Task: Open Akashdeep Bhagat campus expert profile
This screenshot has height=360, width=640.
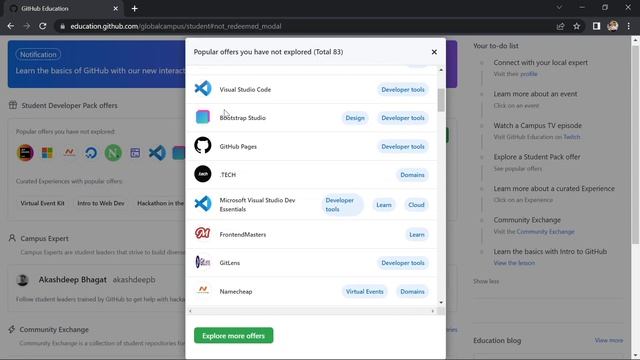Action: tap(73, 280)
